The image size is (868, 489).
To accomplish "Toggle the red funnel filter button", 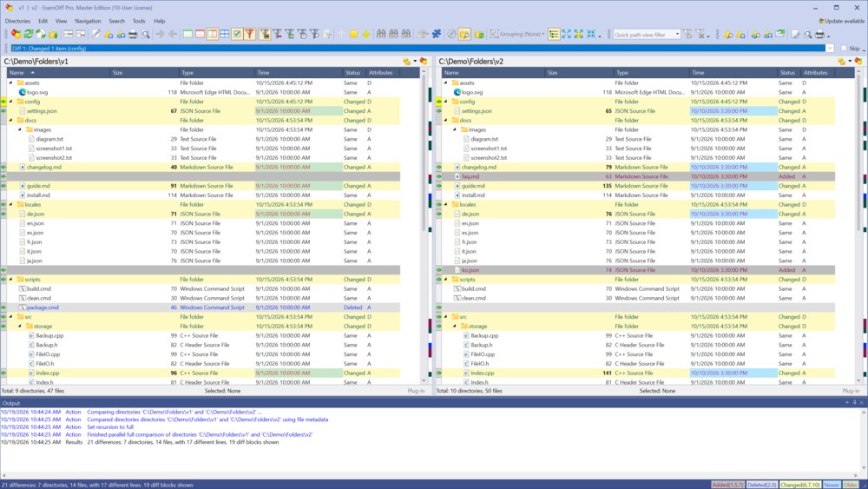I will pyautogui.click(x=250, y=35).
